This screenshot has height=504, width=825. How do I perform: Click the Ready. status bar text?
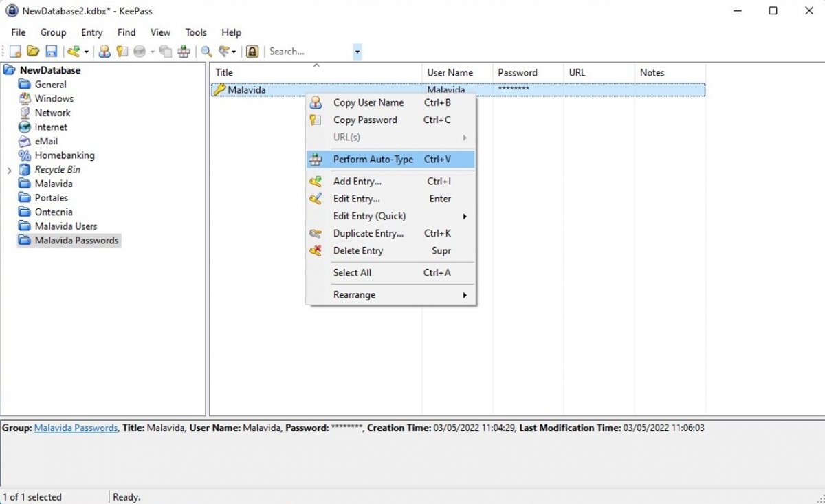128,496
